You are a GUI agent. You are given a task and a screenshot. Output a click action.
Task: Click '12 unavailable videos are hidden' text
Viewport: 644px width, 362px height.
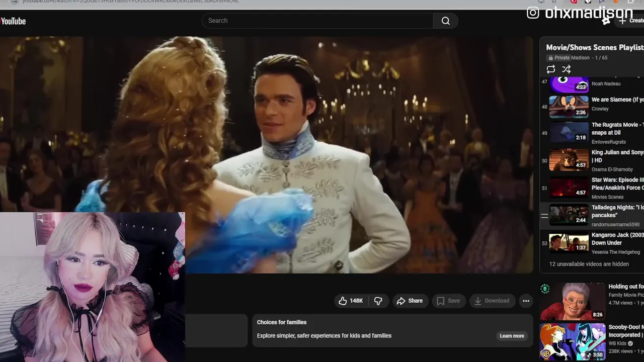coord(589,264)
